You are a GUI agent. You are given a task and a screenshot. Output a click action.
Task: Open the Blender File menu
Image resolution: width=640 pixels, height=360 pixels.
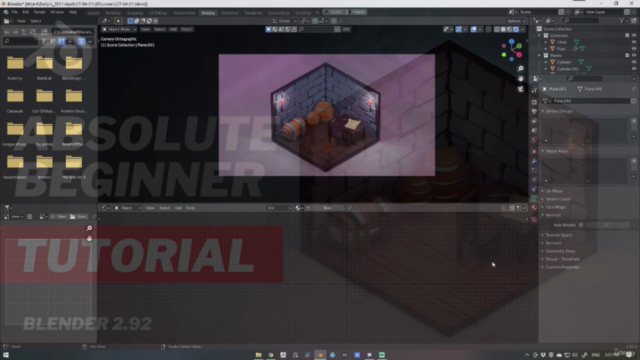tap(15, 12)
